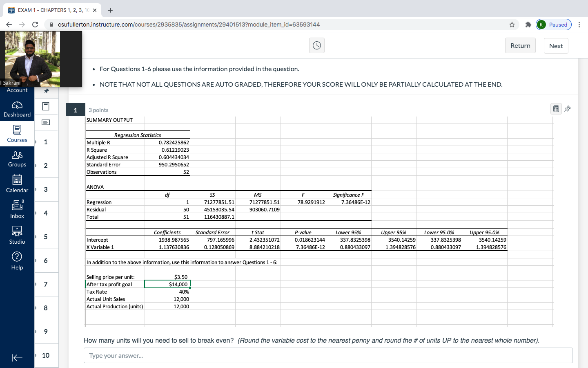This screenshot has height=368, width=588.
Task: Open the Paused profile button
Action: coord(553,25)
